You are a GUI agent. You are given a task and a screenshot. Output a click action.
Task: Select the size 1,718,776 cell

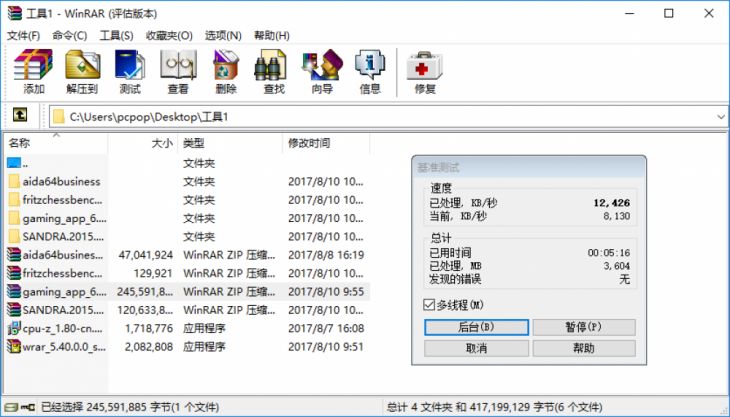click(x=149, y=328)
